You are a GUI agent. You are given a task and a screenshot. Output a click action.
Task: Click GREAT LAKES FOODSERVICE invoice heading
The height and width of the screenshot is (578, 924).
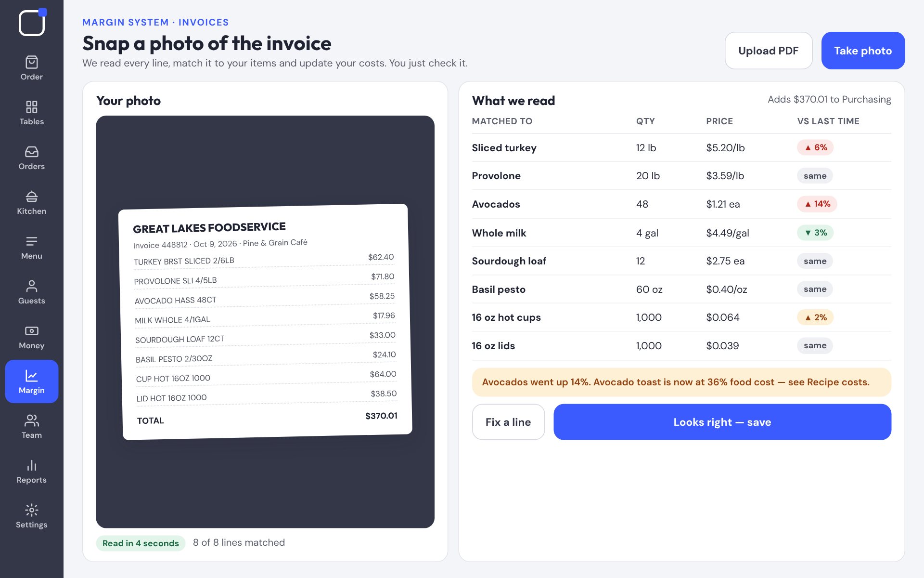point(209,228)
